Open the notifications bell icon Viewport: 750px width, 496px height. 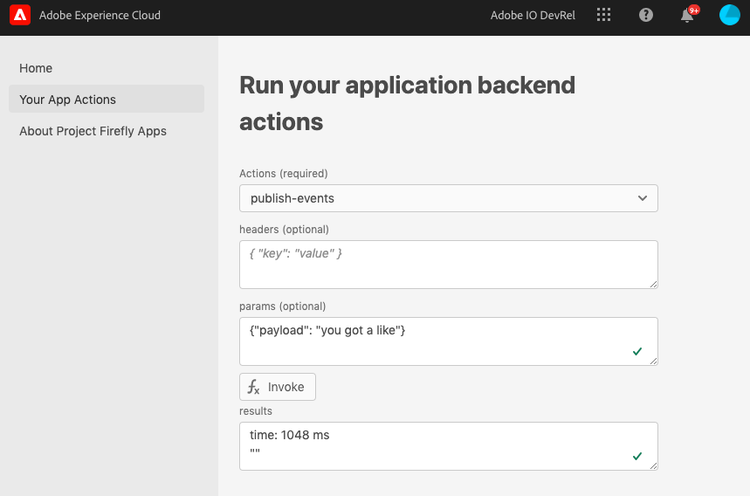pos(687,16)
